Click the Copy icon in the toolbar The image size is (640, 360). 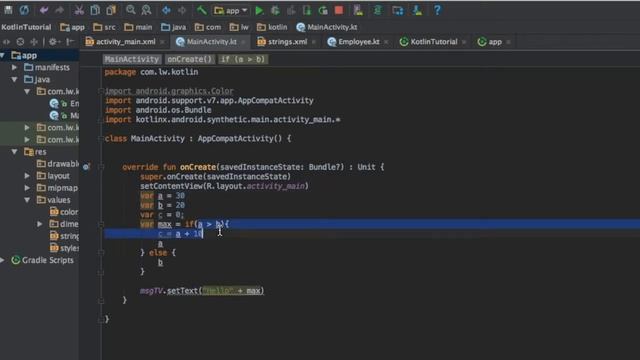coord(95,10)
